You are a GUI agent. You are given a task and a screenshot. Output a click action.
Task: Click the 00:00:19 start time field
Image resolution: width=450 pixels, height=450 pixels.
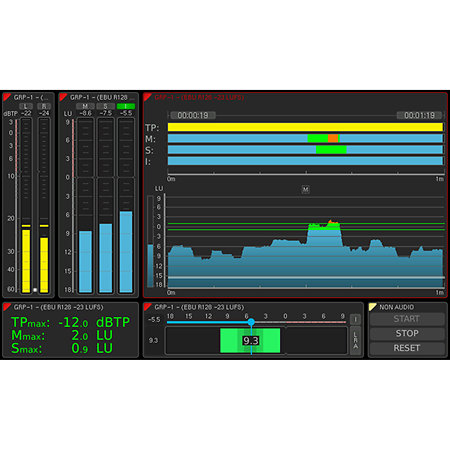[x=193, y=115]
